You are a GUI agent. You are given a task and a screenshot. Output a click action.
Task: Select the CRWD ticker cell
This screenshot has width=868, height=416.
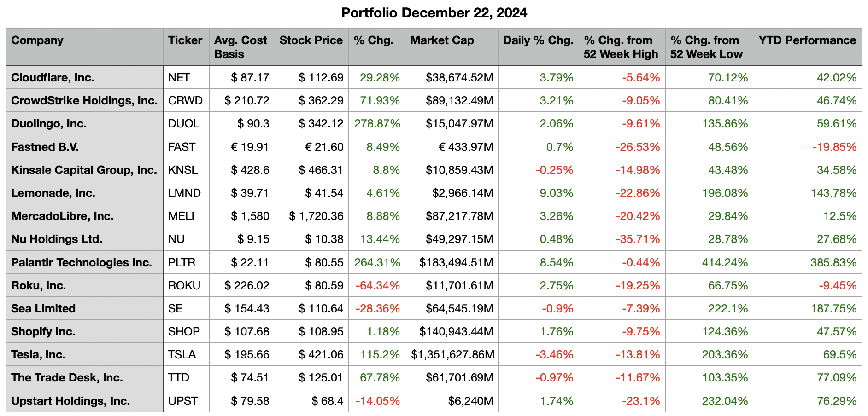point(185,101)
